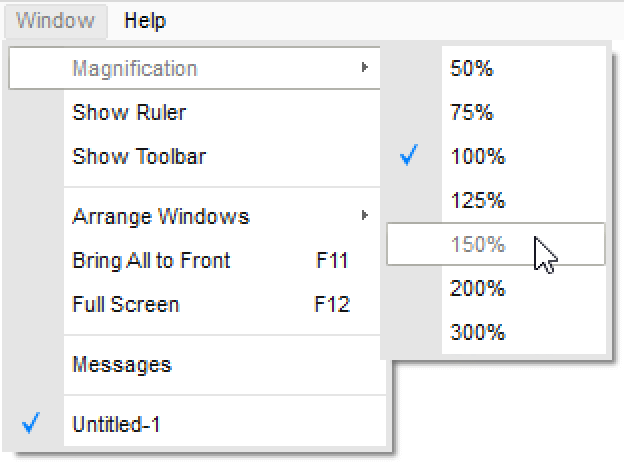Switch to the Untitled-1 document
Screen dimensions: 624x464
click(116, 424)
